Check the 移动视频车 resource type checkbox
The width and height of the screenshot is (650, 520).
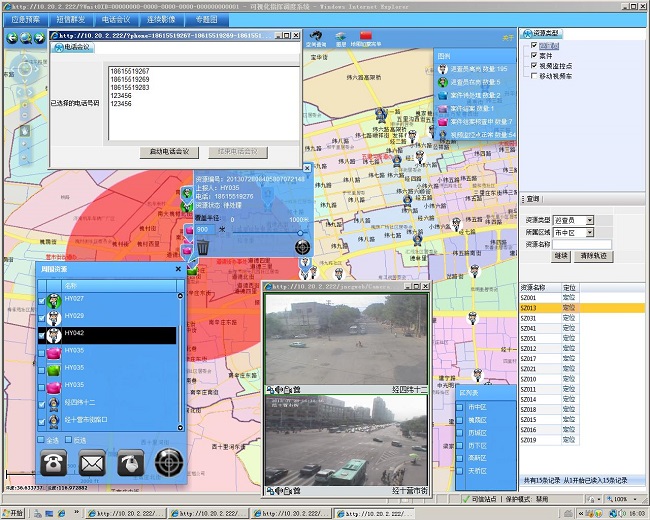(534, 75)
